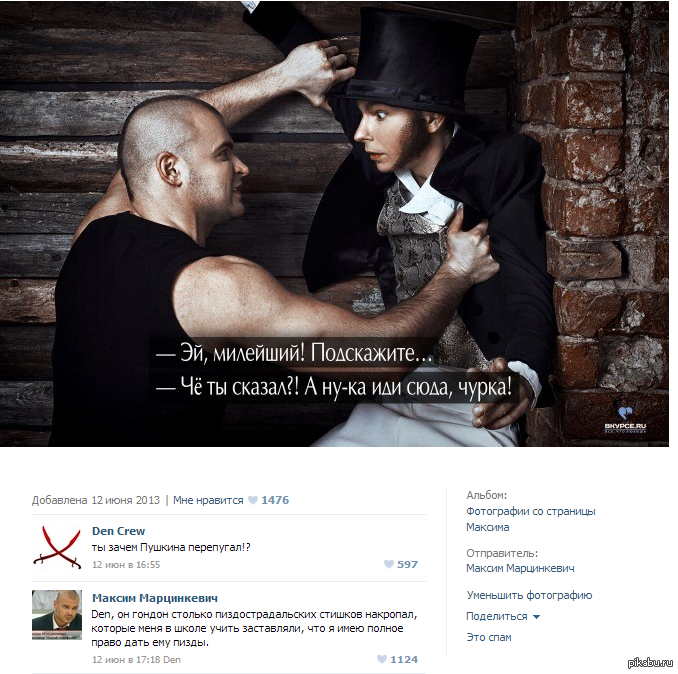The height and width of the screenshot is (674, 678).
Task: Open Максим Марцинкевич's comment avatar
Action: click(x=57, y=614)
